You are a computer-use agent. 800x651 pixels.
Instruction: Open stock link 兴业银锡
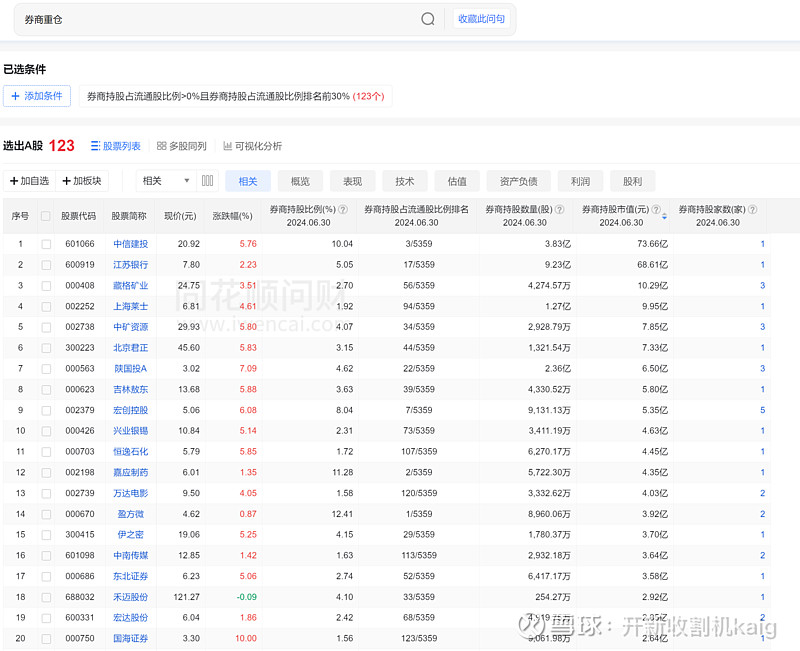pos(131,431)
